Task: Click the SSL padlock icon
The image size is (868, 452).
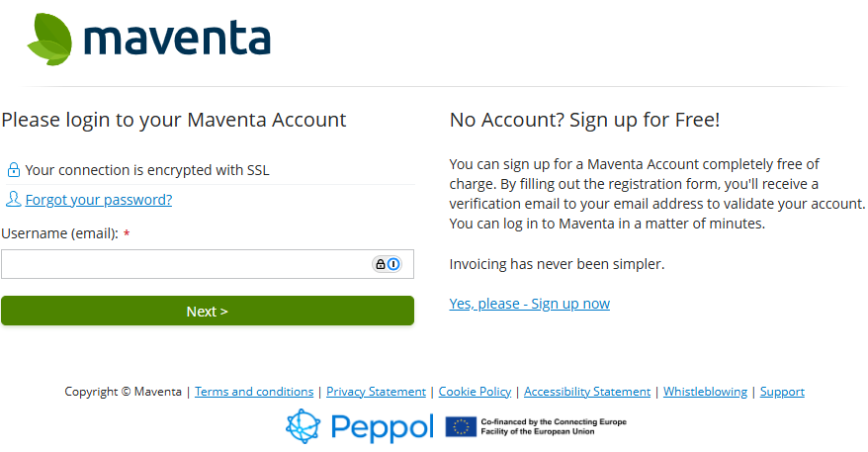Action: point(13,170)
